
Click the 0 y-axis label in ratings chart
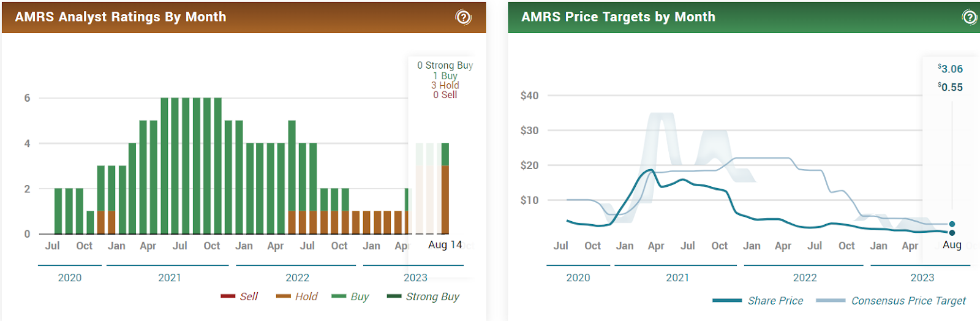[x=27, y=234]
